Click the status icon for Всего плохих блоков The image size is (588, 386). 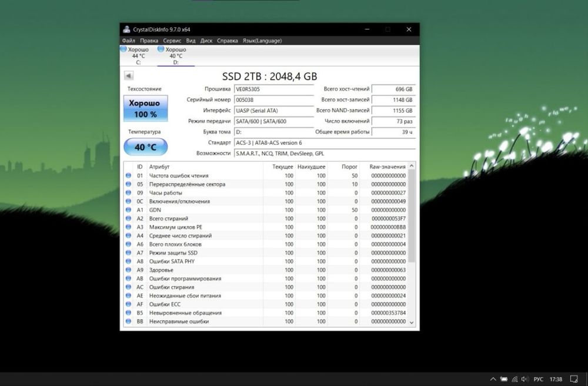click(x=128, y=244)
